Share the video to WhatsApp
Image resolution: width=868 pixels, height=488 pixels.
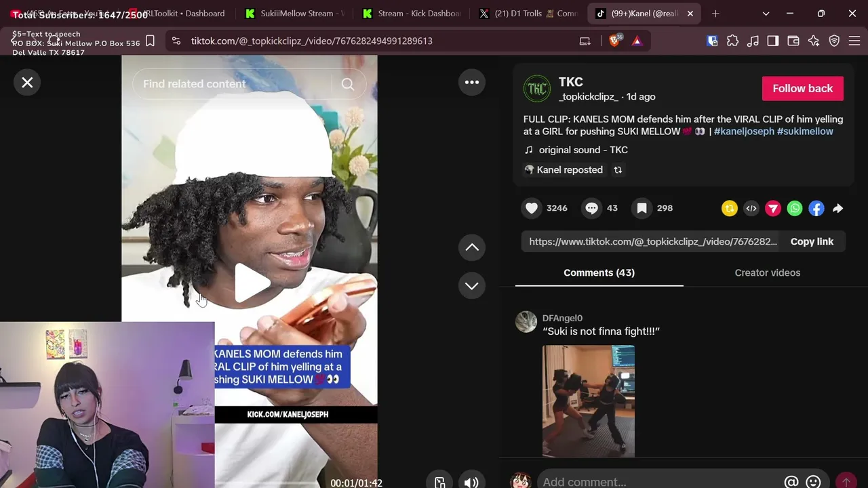[x=795, y=209]
